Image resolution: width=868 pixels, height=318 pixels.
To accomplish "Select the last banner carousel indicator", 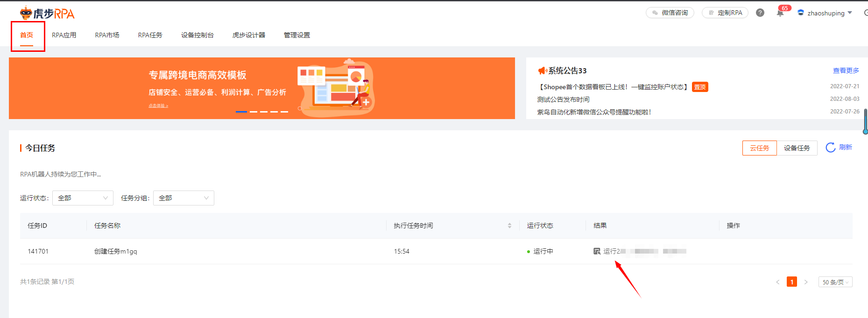I will click(284, 112).
